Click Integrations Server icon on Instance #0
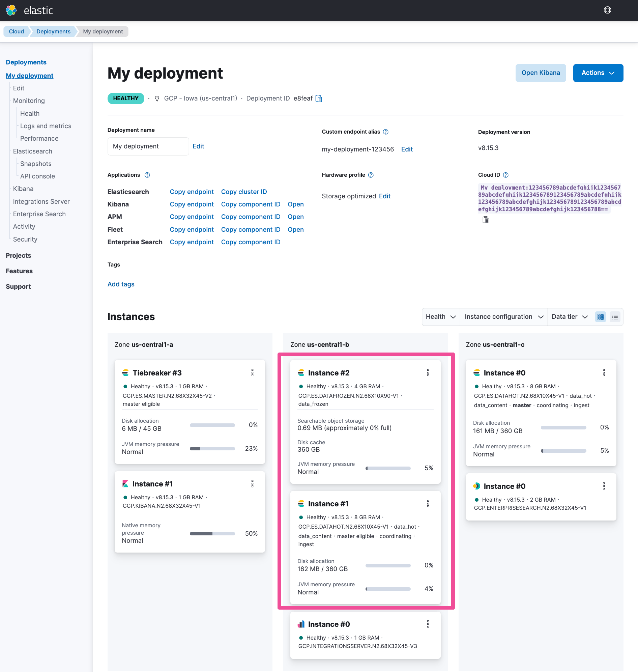This screenshot has width=638, height=672. click(301, 624)
